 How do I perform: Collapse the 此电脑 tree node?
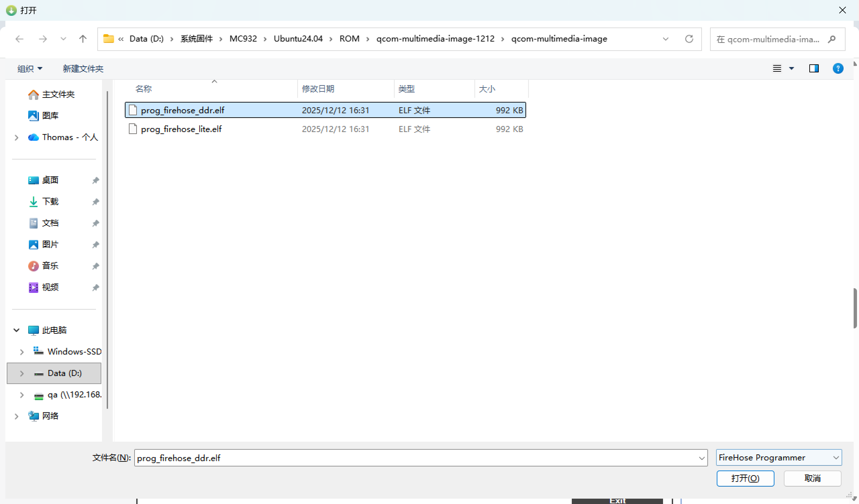click(x=16, y=330)
